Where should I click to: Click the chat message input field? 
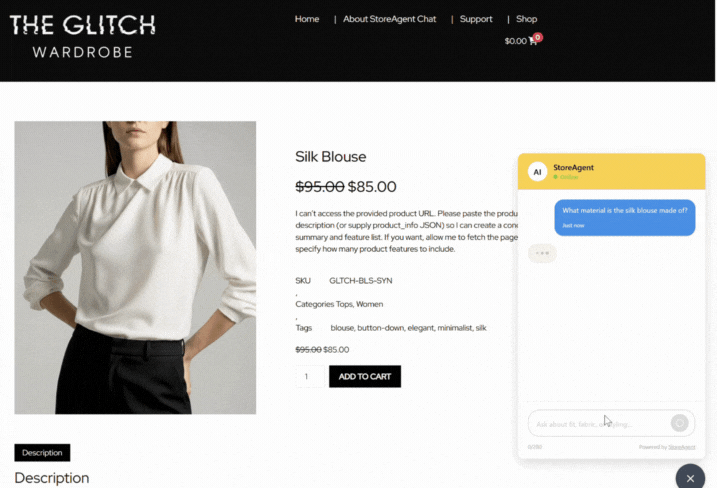598,424
